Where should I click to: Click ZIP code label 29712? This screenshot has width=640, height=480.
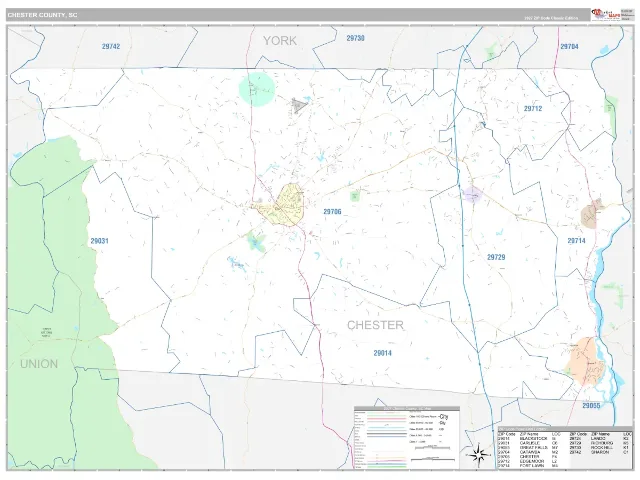pos(533,109)
